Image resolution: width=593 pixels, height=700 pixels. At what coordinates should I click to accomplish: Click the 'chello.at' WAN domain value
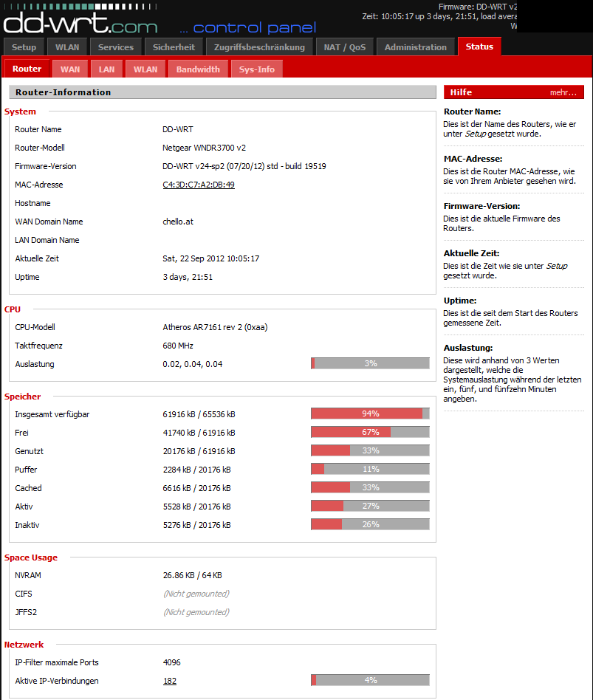tap(178, 222)
